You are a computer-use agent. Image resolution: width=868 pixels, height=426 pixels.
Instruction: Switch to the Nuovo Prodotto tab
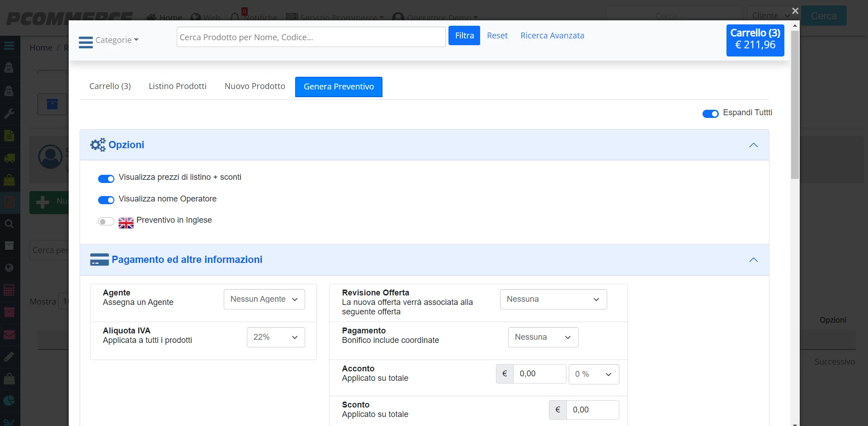pos(255,86)
